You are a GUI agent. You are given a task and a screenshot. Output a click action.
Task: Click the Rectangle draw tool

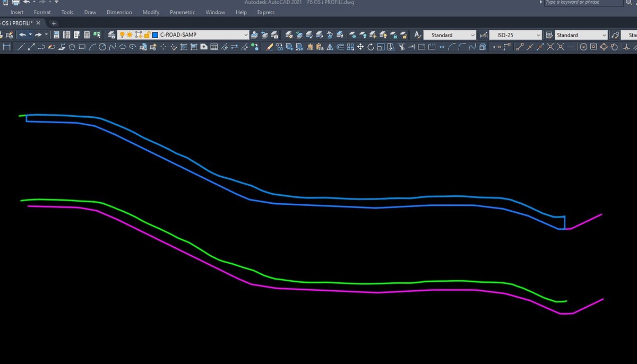82,47
